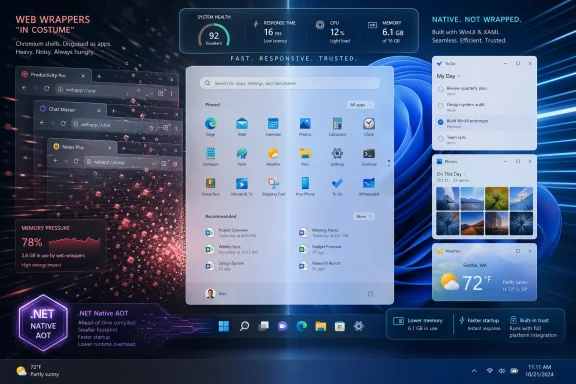This screenshot has width=576, height=384.
Task: Open Design System recommended document
Action: pos(224,266)
